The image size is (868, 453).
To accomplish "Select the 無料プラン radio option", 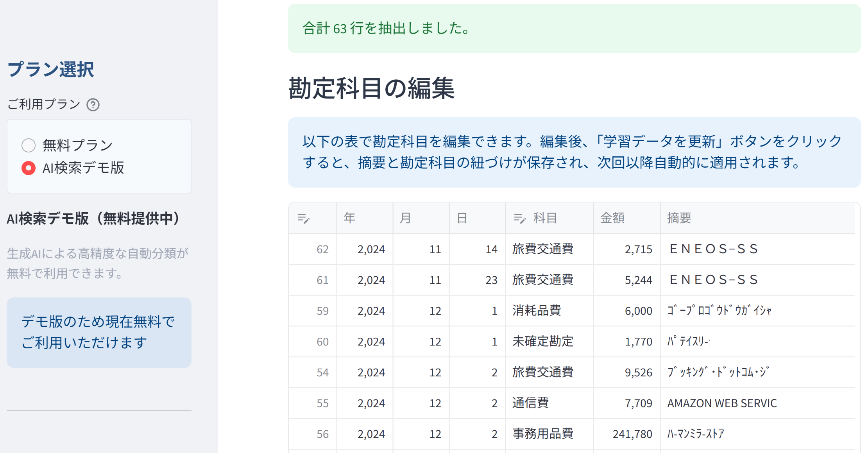I will point(29,145).
